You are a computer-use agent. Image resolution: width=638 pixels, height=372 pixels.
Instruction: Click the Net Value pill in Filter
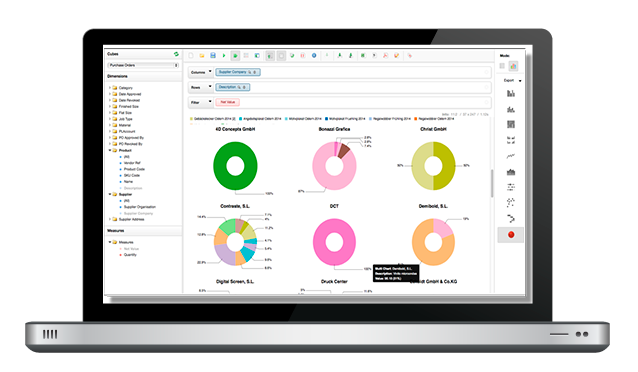pyautogui.click(x=227, y=102)
